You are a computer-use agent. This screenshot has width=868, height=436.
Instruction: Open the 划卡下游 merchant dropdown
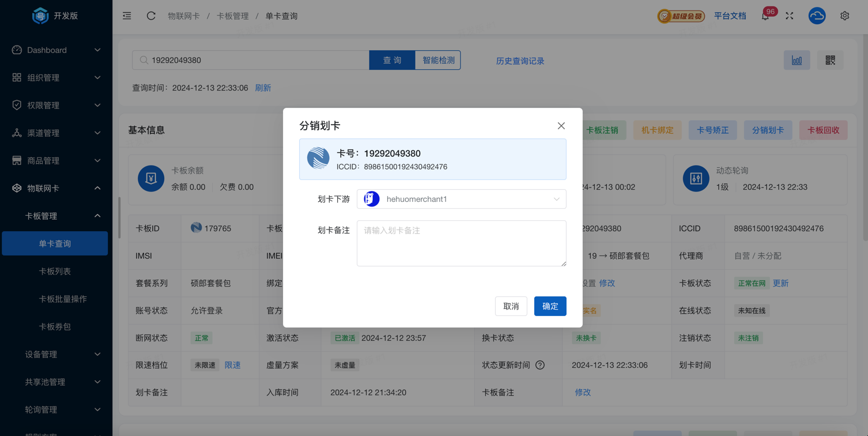click(x=461, y=199)
